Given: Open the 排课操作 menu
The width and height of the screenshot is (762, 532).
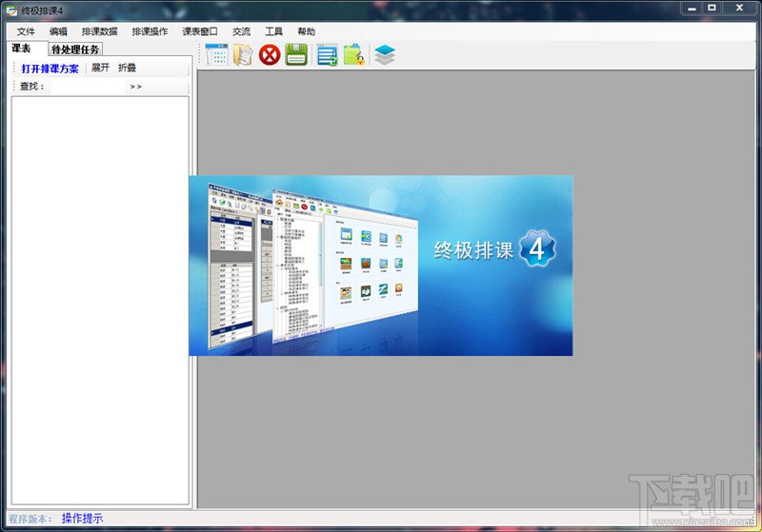Looking at the screenshot, I should tap(150, 31).
